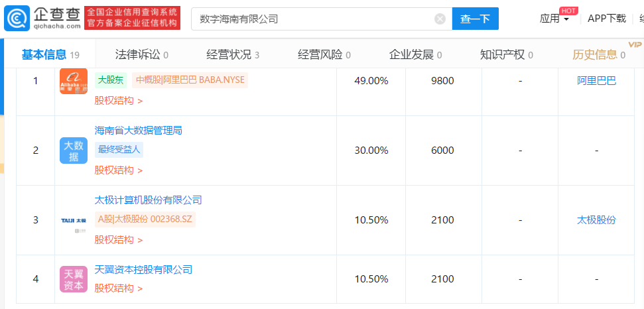The height and width of the screenshot is (309, 644).
Task: Click the Qichacha logo icon
Action: coord(17,18)
